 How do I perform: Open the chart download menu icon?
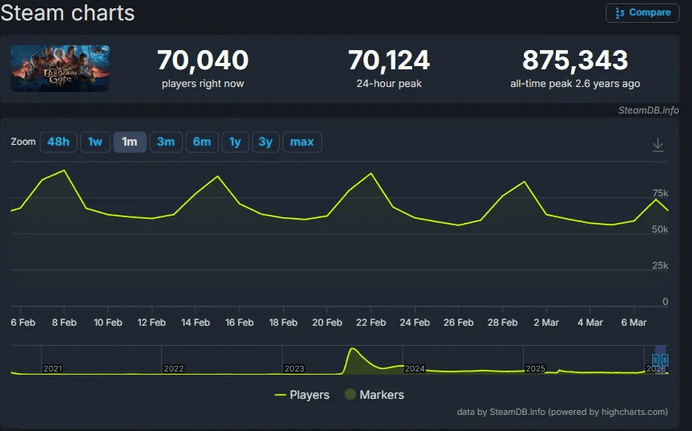pyautogui.click(x=658, y=145)
